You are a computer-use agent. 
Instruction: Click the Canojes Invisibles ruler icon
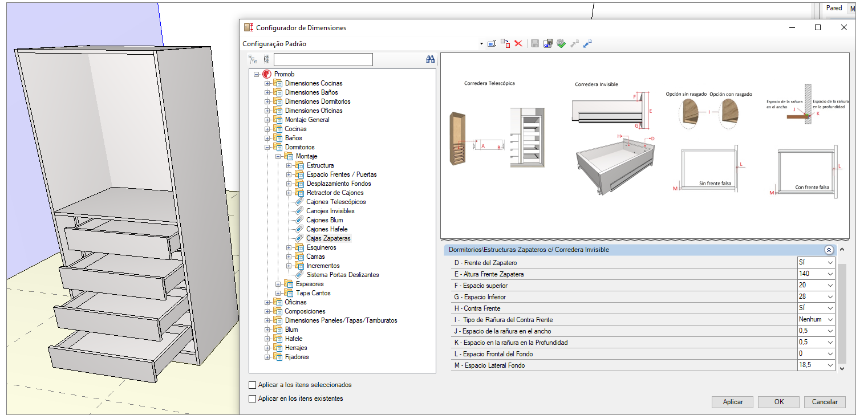click(299, 211)
